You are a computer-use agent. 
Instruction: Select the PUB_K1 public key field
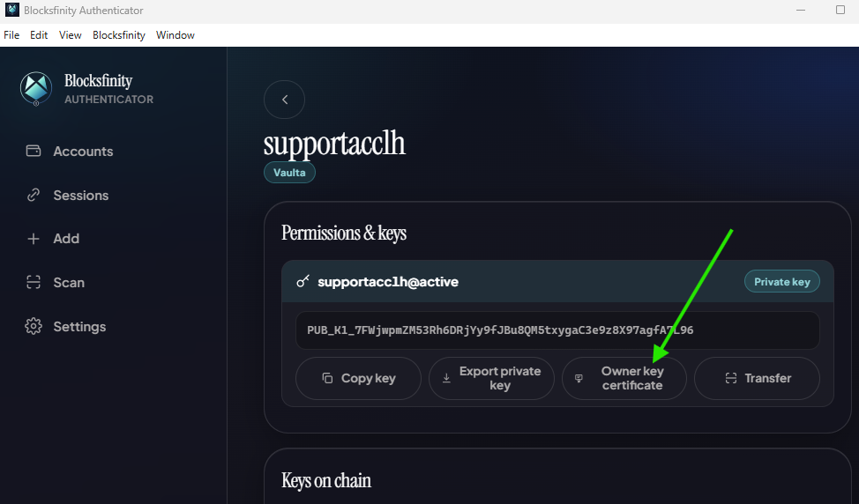click(x=557, y=330)
